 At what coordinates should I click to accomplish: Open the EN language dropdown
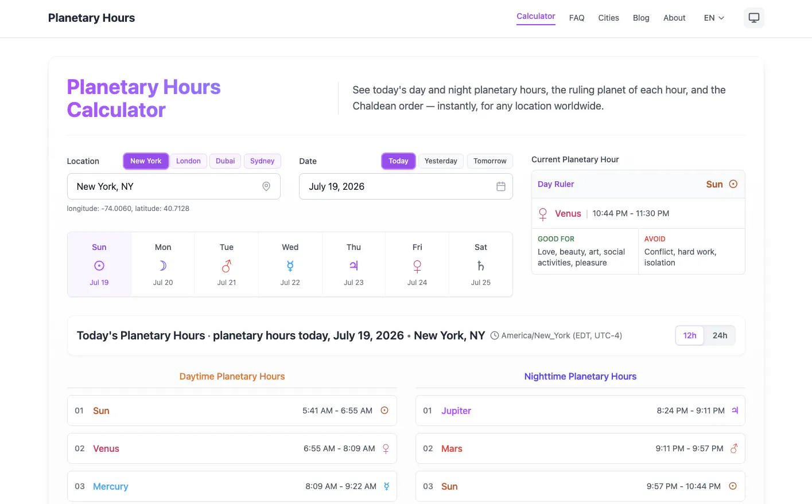tap(714, 18)
